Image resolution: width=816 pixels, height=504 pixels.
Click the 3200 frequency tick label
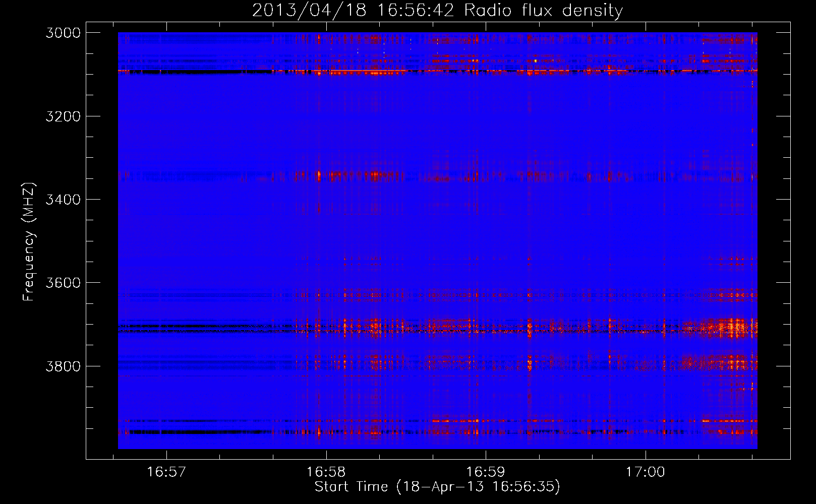[63, 116]
